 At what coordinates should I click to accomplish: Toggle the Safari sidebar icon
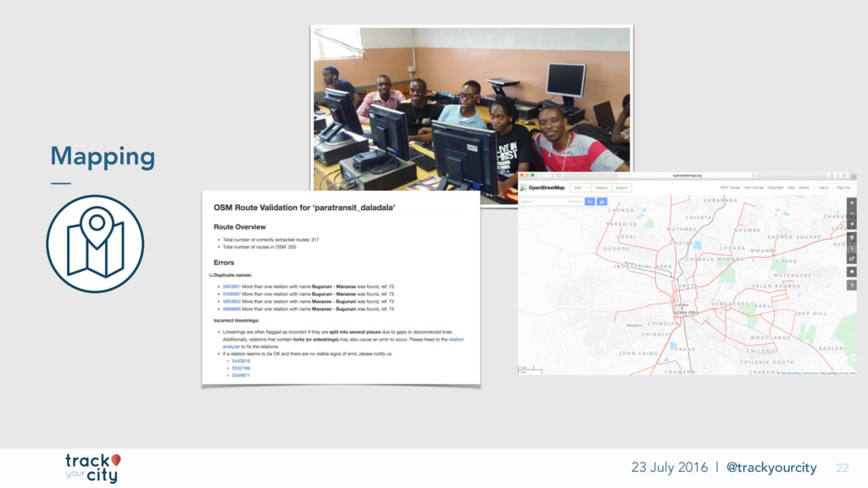559,175
